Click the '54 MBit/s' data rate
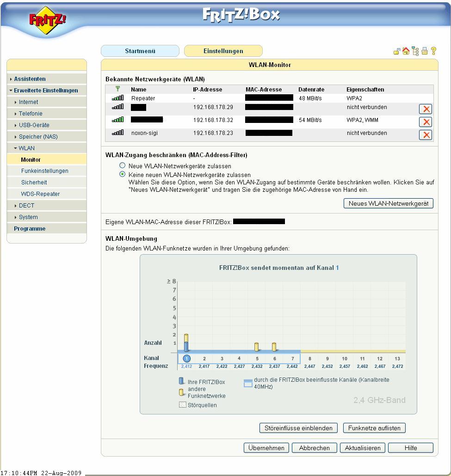451x476 pixels. [x=310, y=120]
